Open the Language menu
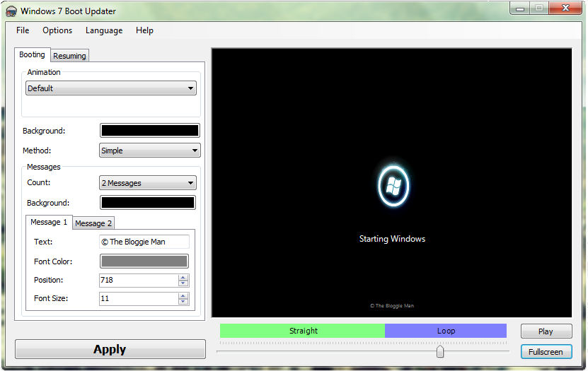The image size is (588, 371). point(104,30)
